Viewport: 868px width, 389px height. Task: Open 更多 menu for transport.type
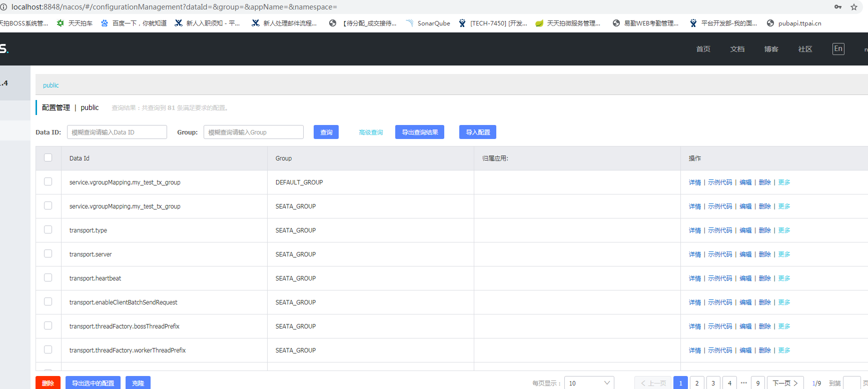tap(784, 230)
